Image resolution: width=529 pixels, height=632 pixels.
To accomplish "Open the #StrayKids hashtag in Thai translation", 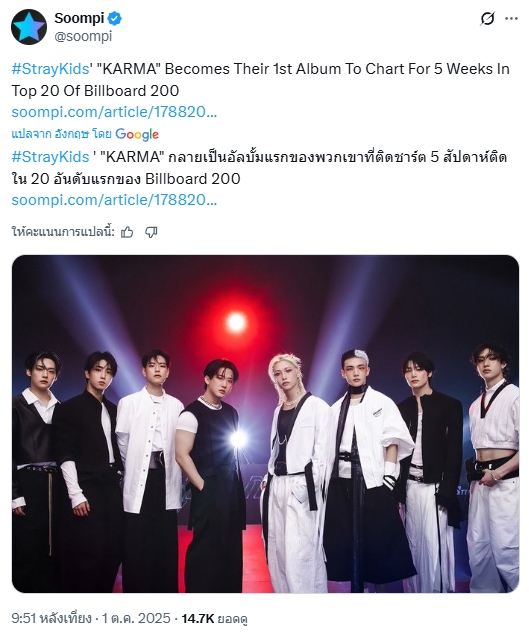I will (x=50, y=157).
